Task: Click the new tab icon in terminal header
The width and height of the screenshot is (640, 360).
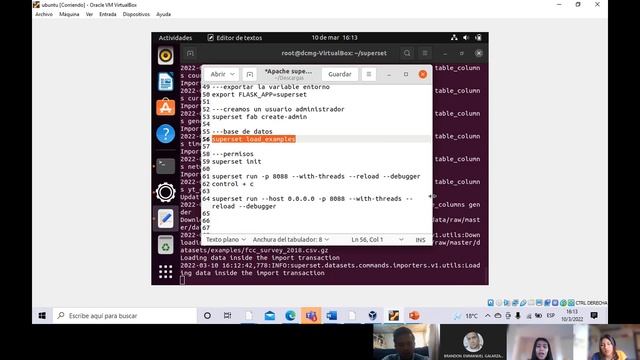Action: pos(190,53)
